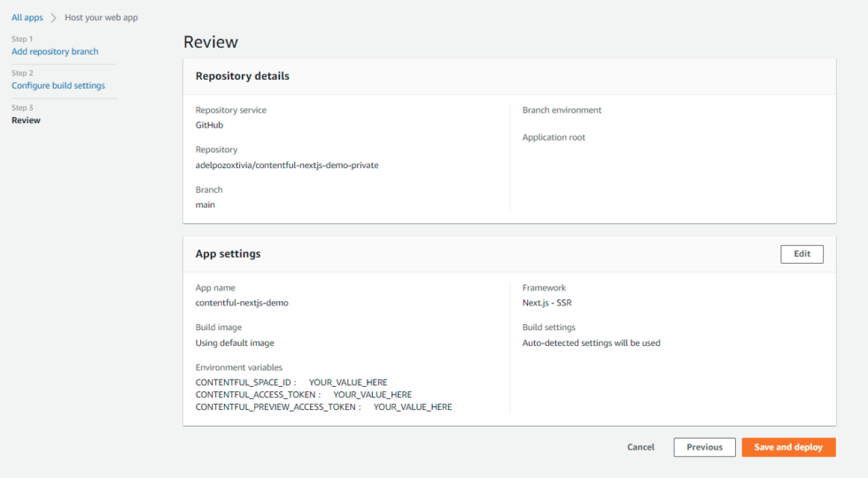Click the Previous button

[704, 447]
